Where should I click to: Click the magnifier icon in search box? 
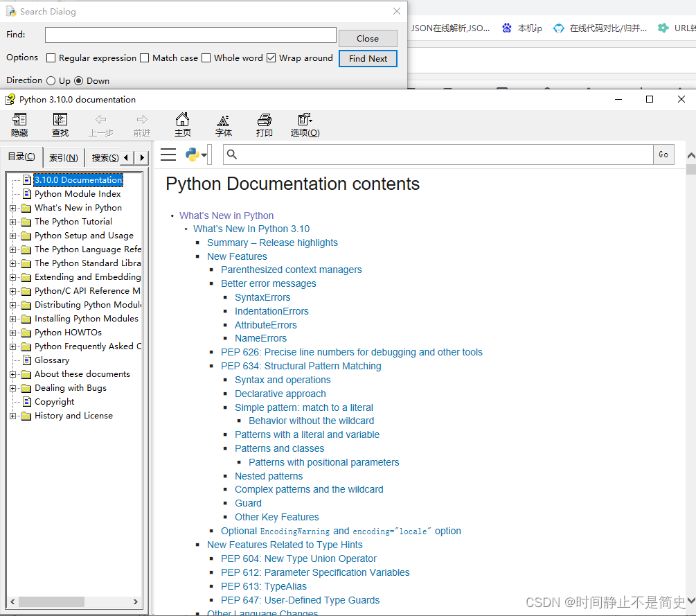click(232, 154)
